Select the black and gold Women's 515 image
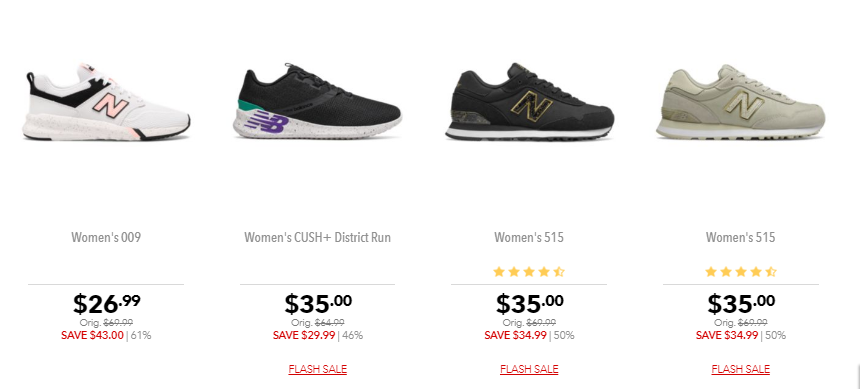The image size is (860, 389). (529, 103)
